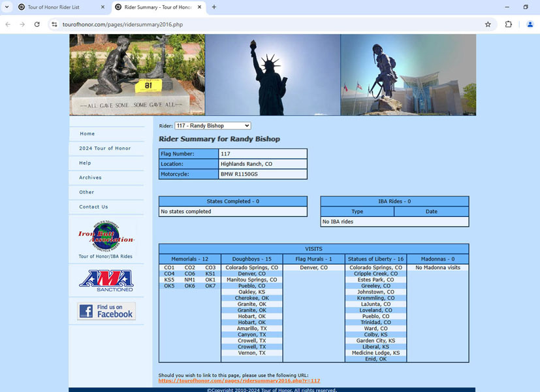Click the Medicine Lodge, KS statue entry
Screen dimensions: 540x392
(375, 353)
